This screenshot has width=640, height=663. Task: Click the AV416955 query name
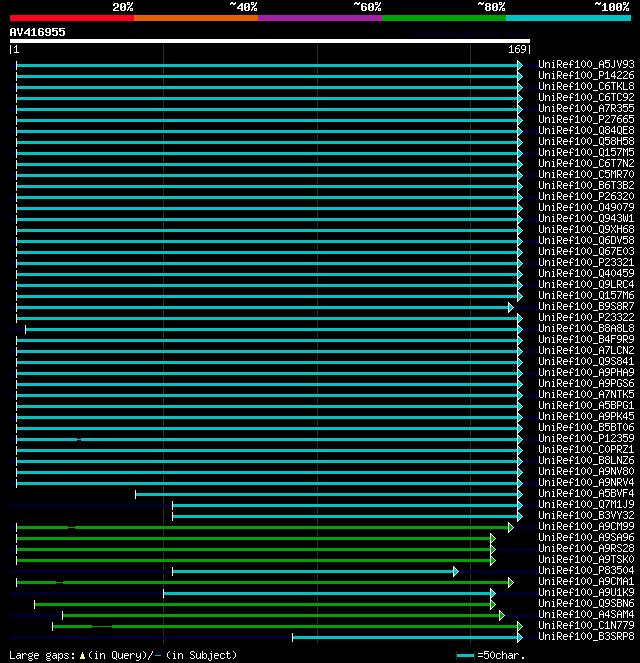[38, 32]
